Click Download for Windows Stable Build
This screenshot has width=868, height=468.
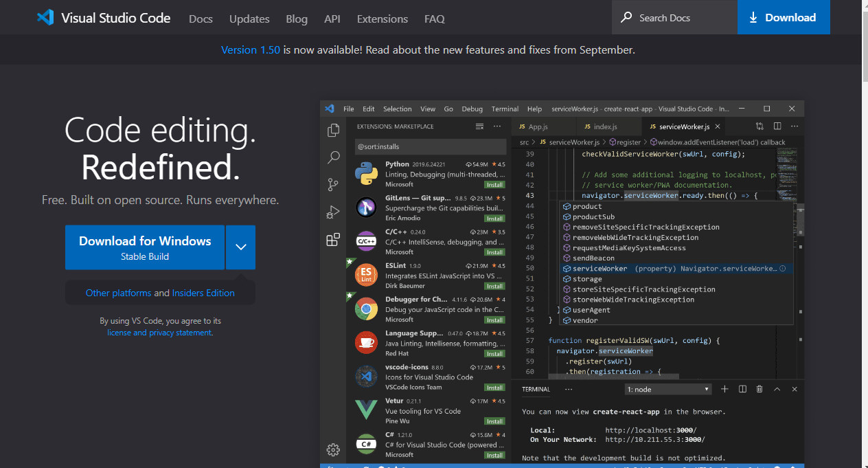[x=145, y=247]
